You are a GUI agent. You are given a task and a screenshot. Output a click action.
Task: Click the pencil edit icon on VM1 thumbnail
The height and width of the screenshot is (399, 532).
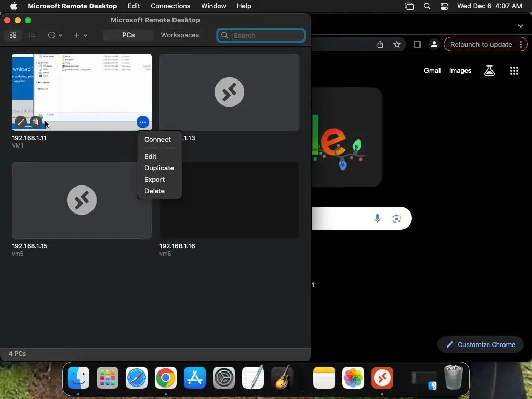click(20, 122)
